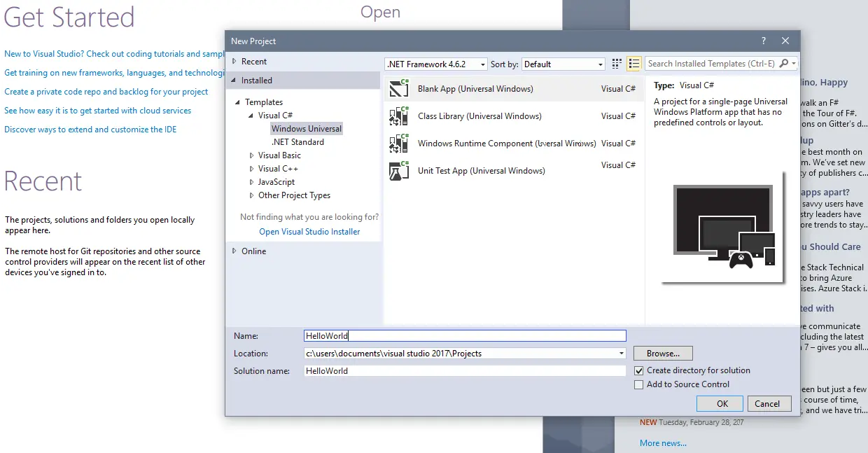The height and width of the screenshot is (453, 868).
Task: Expand the Visual C++ node
Action: pyautogui.click(x=252, y=169)
